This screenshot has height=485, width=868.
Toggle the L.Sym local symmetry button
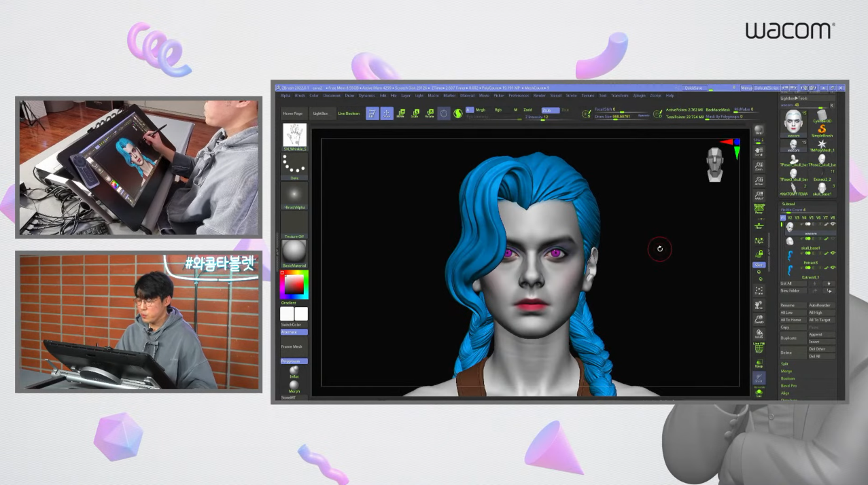[x=759, y=239]
